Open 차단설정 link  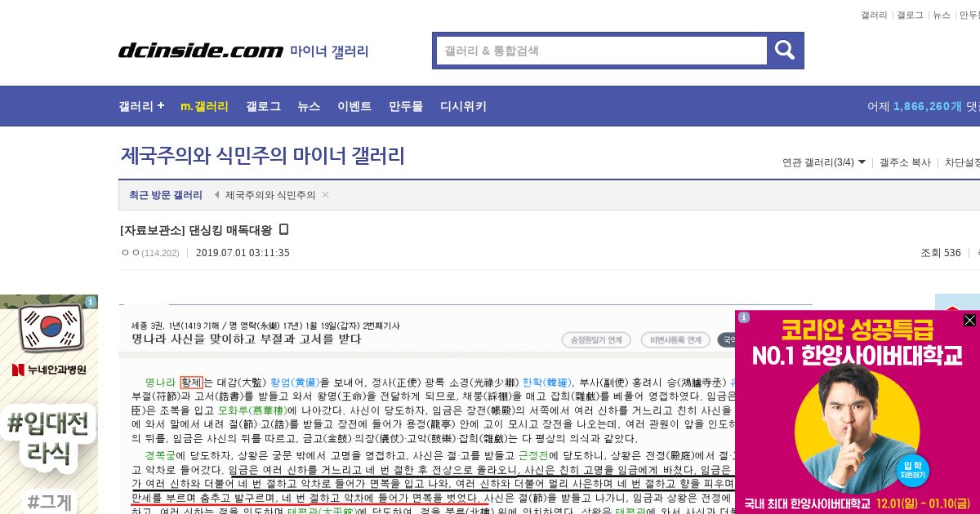point(962,162)
